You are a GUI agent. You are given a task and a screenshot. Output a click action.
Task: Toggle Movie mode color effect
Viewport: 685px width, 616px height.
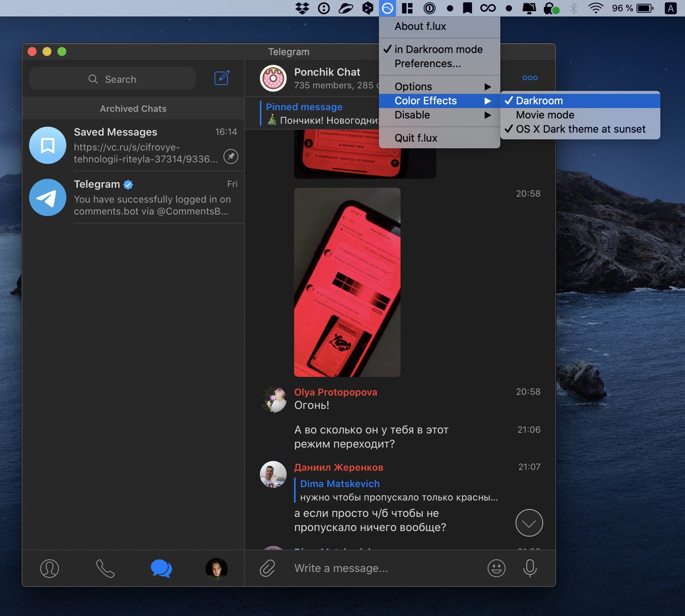click(580, 115)
